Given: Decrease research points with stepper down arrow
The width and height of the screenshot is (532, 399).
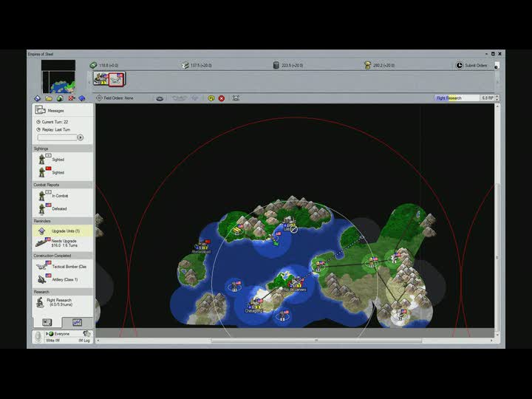Looking at the screenshot, I should [x=497, y=100].
